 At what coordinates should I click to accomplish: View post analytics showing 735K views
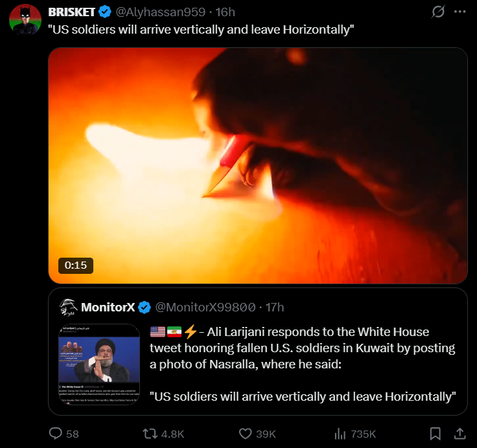(x=355, y=433)
